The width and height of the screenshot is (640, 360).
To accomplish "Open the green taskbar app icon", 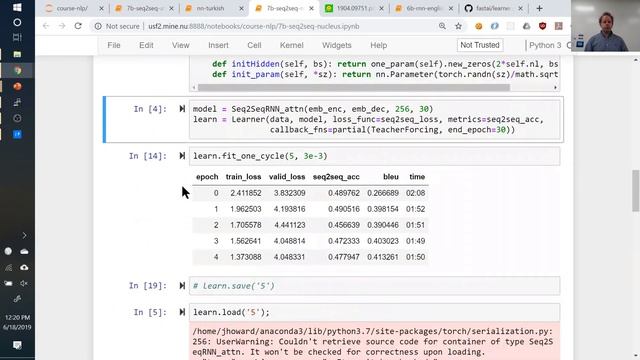I will pyautogui.click(x=17, y=54).
